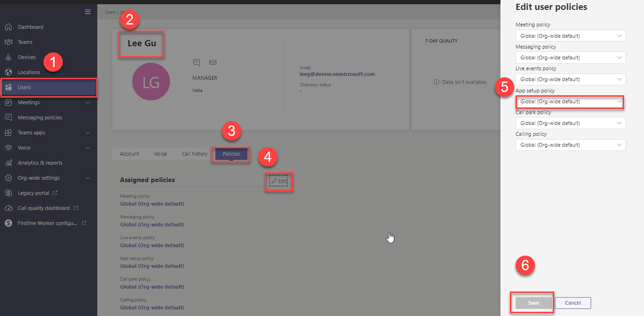Image resolution: width=644 pixels, height=316 pixels.
Task: Click email envelope icon under Lee Gu
Action: (212, 62)
